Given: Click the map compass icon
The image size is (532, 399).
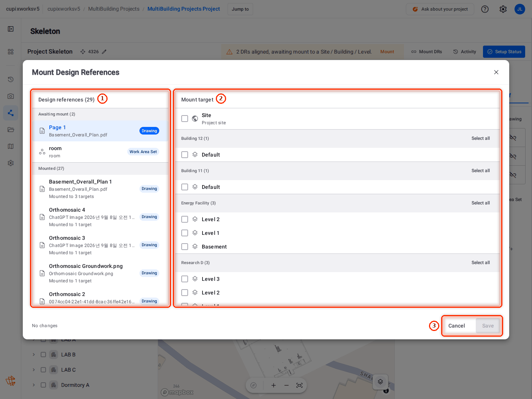Looking at the screenshot, I should tap(253, 385).
